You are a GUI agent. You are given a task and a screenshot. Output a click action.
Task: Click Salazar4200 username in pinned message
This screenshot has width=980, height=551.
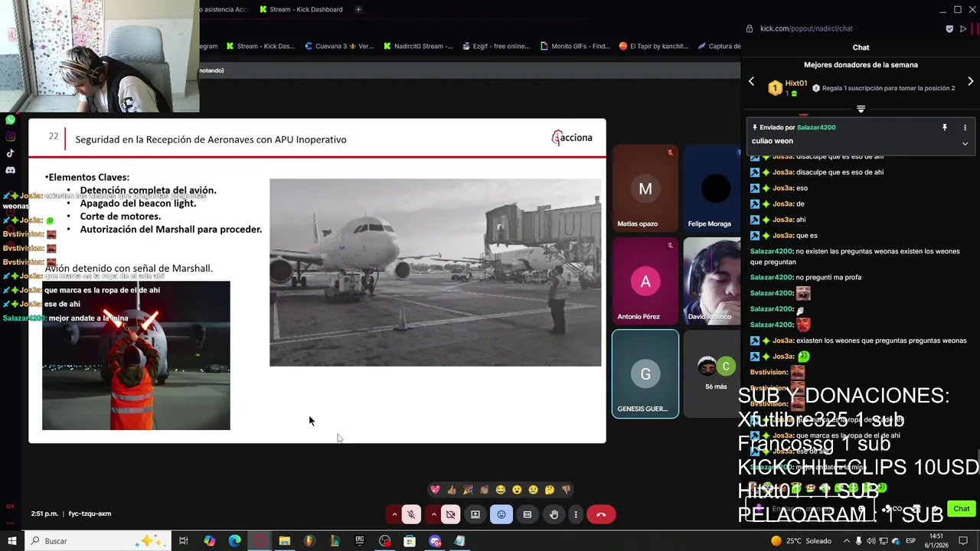816,128
